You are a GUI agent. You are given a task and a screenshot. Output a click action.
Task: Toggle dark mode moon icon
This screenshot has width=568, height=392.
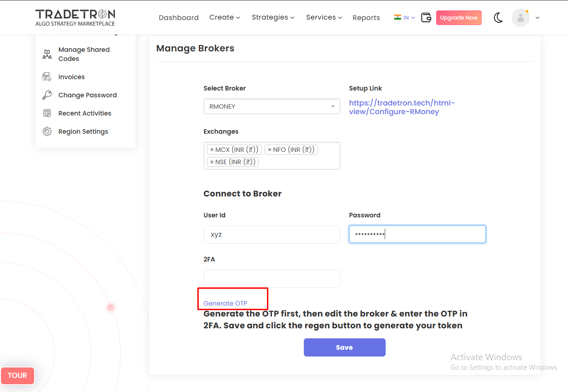(x=498, y=18)
